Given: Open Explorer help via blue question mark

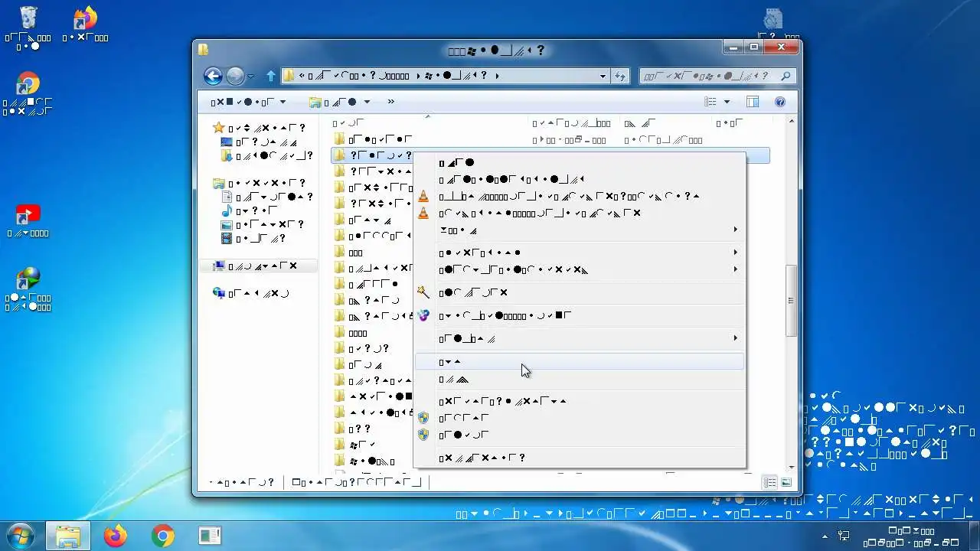Looking at the screenshot, I should tap(780, 102).
